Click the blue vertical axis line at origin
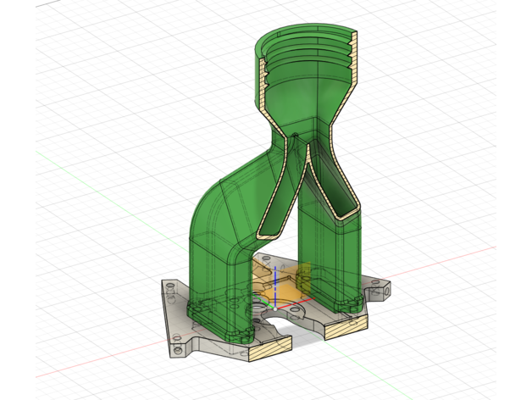The width and height of the screenshot is (532, 400). (x=274, y=278)
